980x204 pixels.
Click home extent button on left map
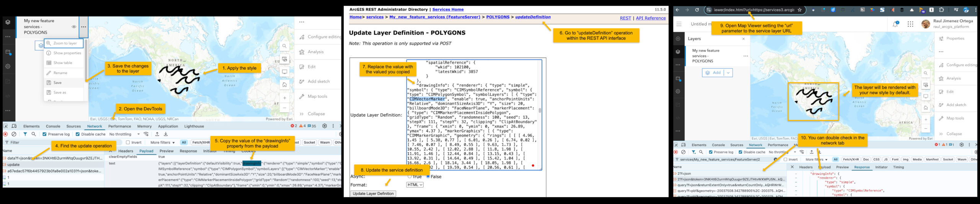284,85
